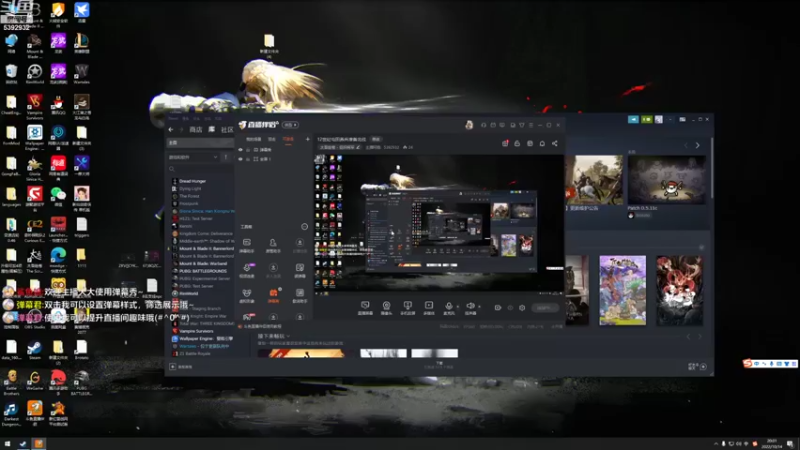Select the orange active scene tab

(288, 139)
